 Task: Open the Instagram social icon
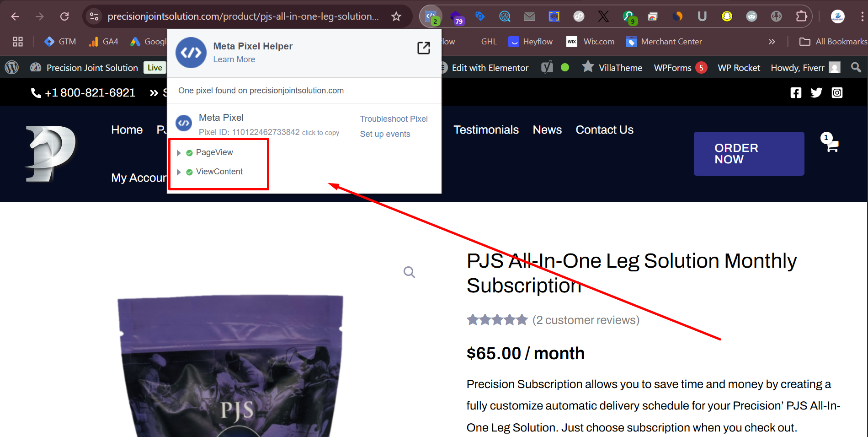click(x=836, y=93)
